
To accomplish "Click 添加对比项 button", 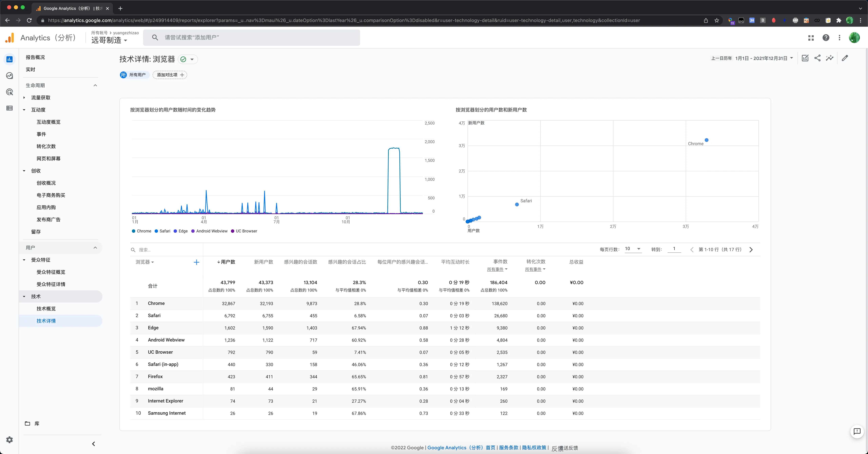I will (170, 75).
